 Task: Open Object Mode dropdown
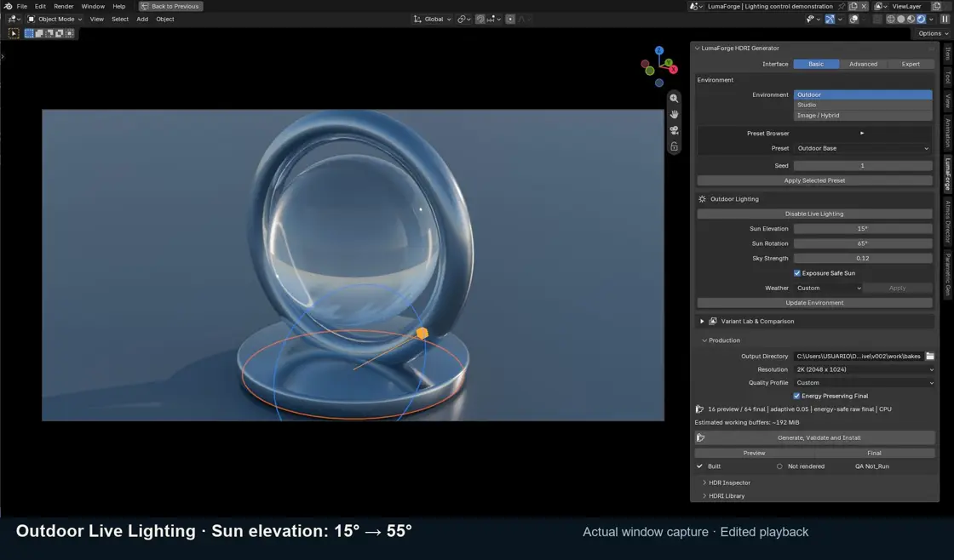click(x=55, y=19)
